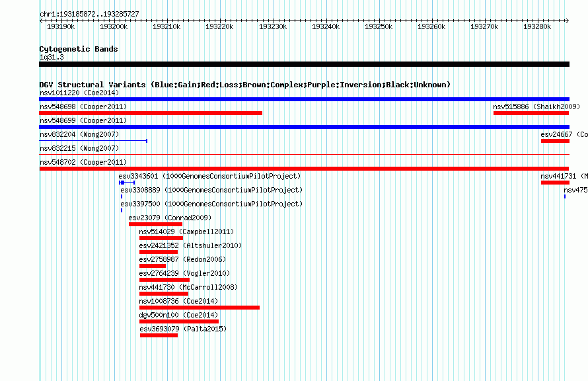
Task: Open variant nsv514029 (Campbell2011) label
Action: pyautogui.click(x=186, y=232)
